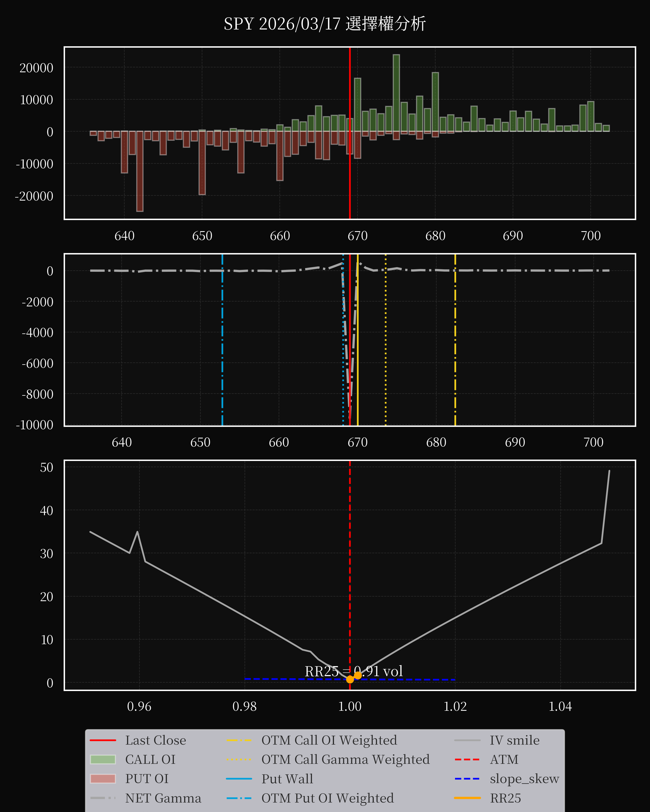The image size is (650, 812).
Task: Click the PUT OI legend label
Action: coord(147,778)
